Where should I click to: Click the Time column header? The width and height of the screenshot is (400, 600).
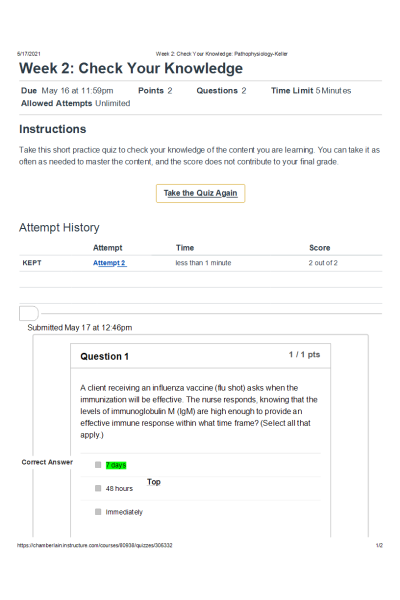click(x=185, y=248)
